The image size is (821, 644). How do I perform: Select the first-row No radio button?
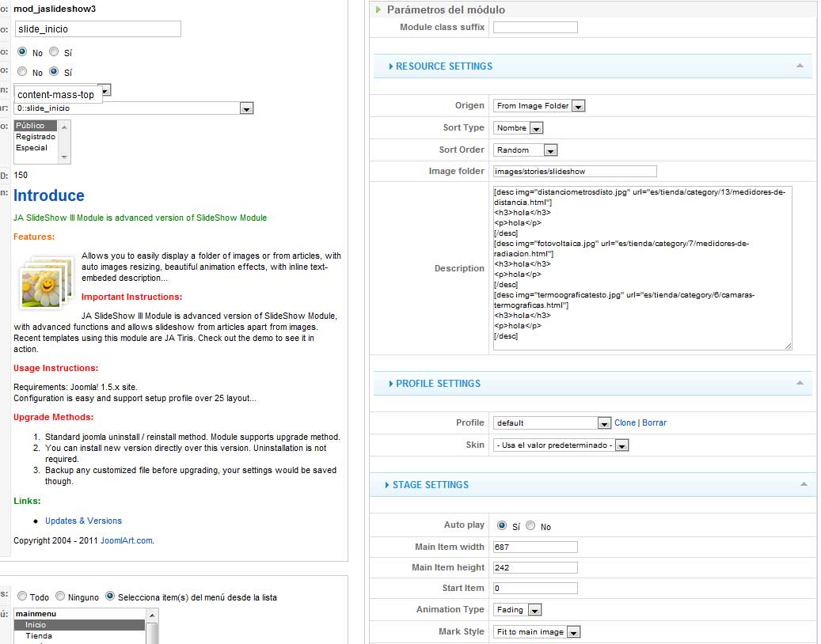22,51
